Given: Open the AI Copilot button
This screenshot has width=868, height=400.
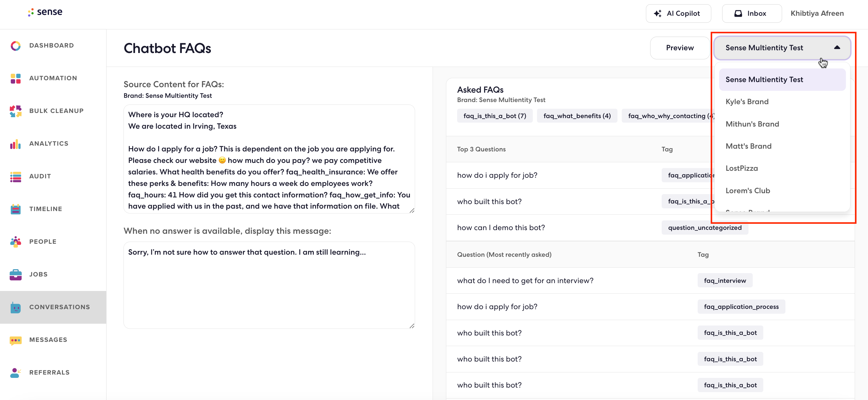Looking at the screenshot, I should (x=678, y=14).
